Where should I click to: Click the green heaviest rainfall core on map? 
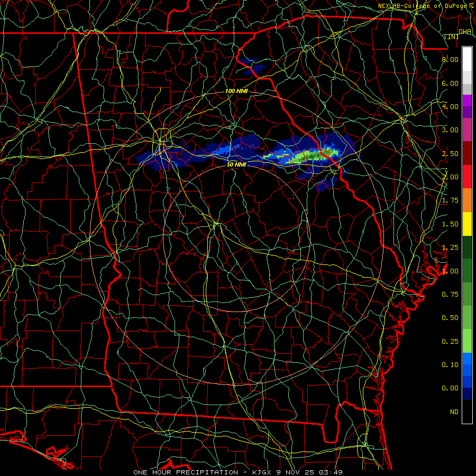pos(313,155)
